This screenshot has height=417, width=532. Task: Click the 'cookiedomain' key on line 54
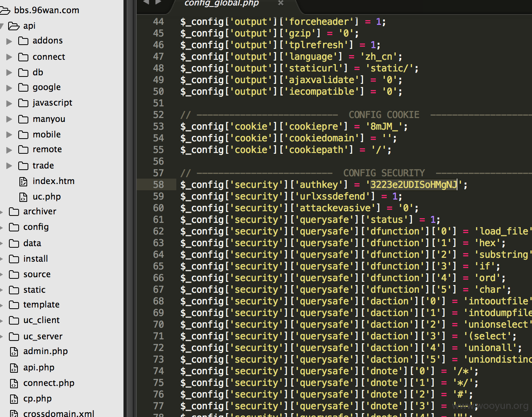tap(322, 138)
